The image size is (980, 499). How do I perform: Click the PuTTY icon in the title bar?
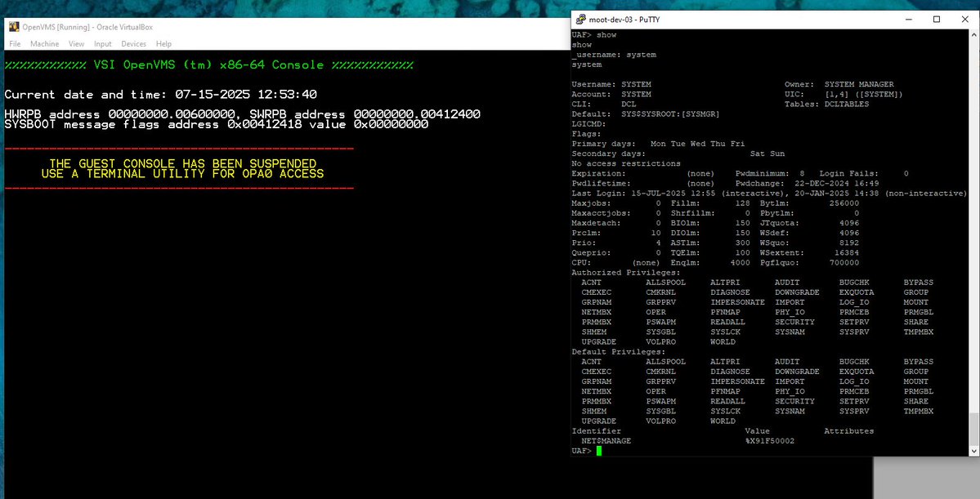click(x=580, y=20)
